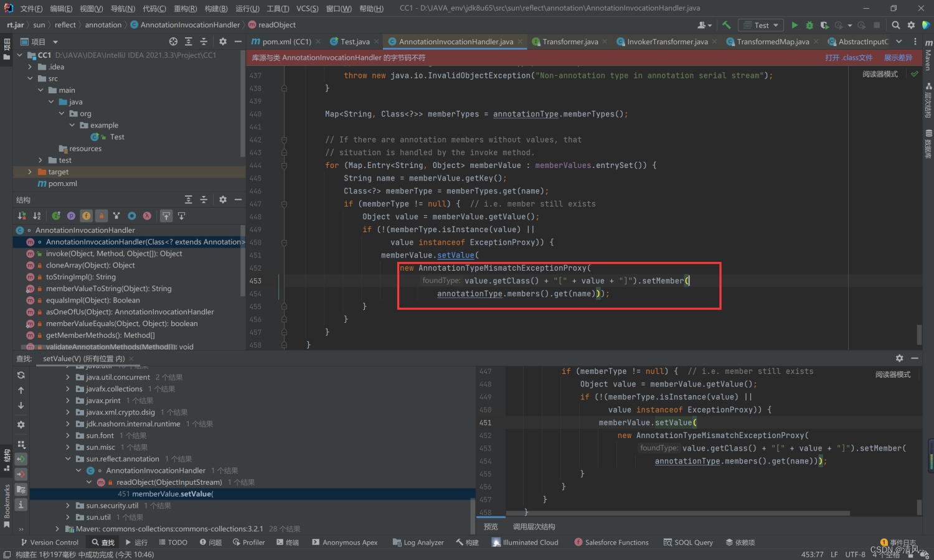
Task: Run the Test configuration with green play button
Action: 795,26
